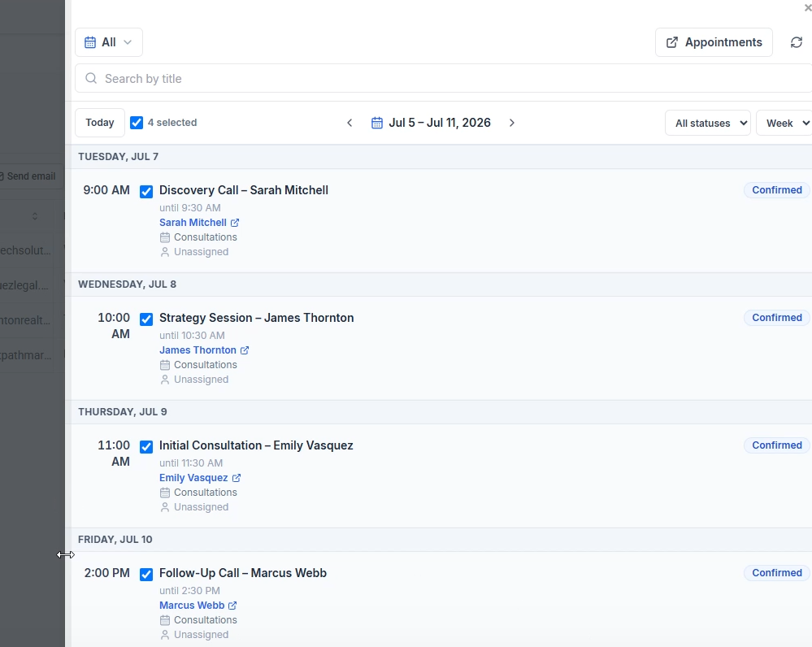The image size is (812, 647).
Task: Click Confirmed badge for Marcus Webb appointment
Action: pos(777,572)
